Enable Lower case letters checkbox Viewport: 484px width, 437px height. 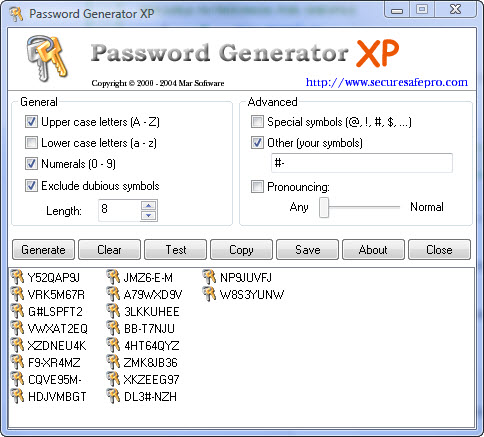(31, 143)
